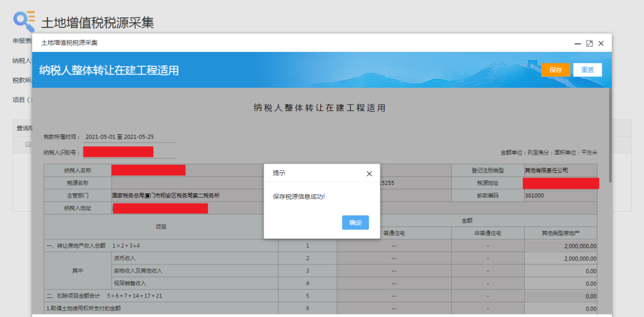
Task: Close the 土地增值税税源采集 window
Action: (x=601, y=43)
